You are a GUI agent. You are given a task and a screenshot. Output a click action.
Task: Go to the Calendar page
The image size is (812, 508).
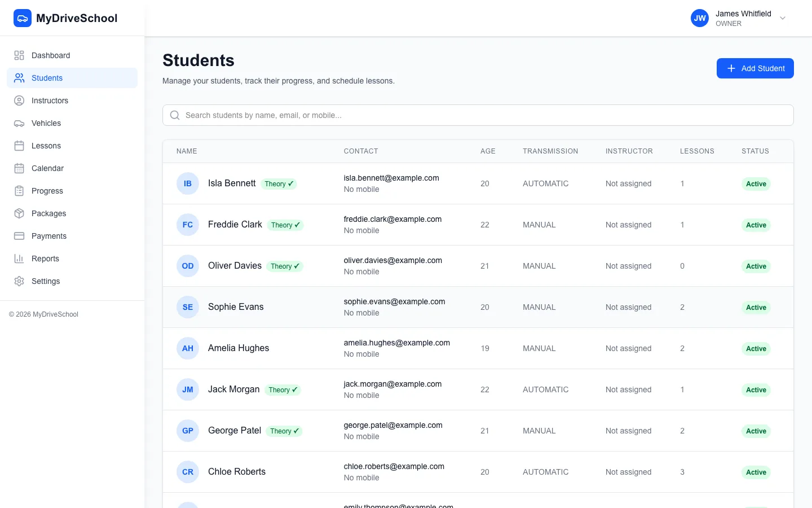click(47, 168)
